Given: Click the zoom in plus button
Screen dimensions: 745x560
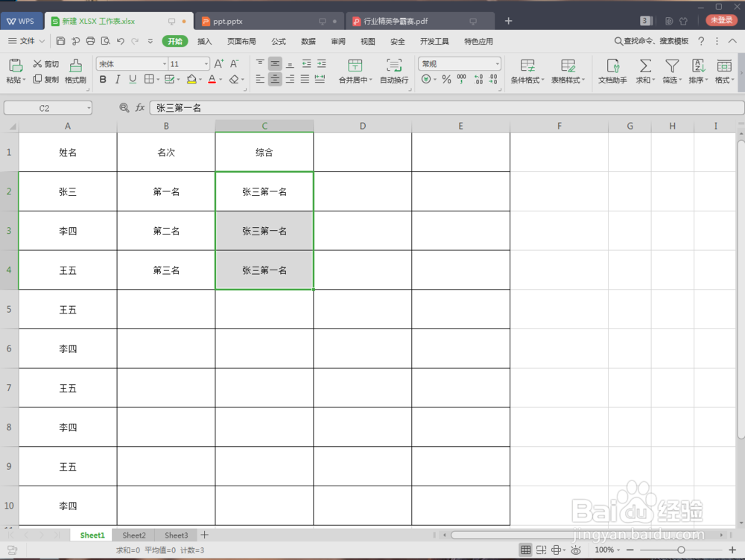Looking at the screenshot, I should 732,550.
